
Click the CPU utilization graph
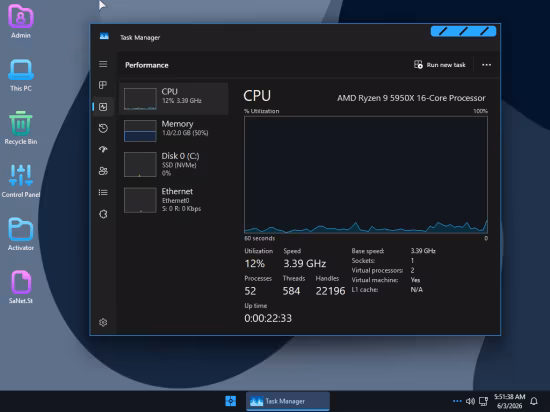pyautogui.click(x=366, y=175)
